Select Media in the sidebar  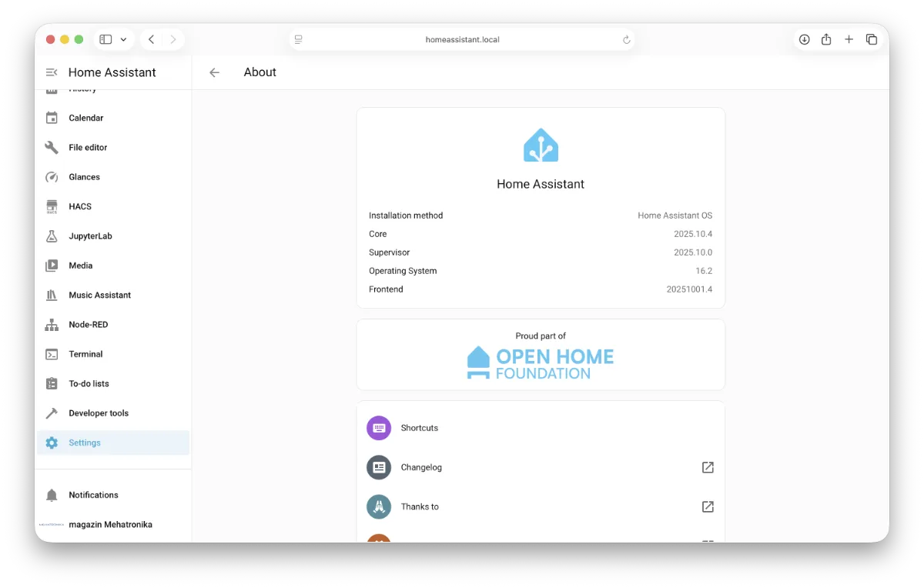[81, 266]
